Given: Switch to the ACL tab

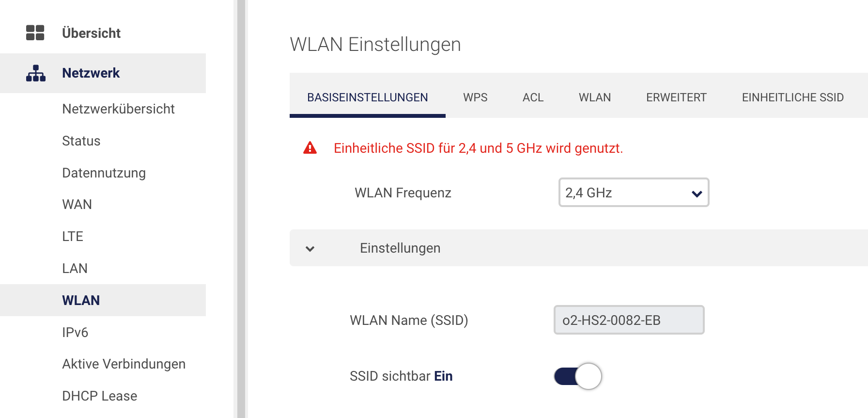Looking at the screenshot, I should tap(533, 97).
